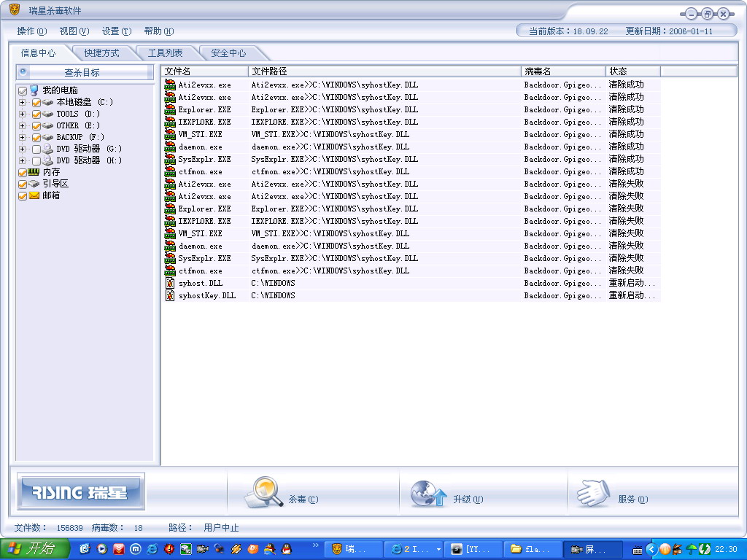Expand 本地磁盘 (C:) tree node
The height and width of the screenshot is (560, 747).
click(x=22, y=102)
